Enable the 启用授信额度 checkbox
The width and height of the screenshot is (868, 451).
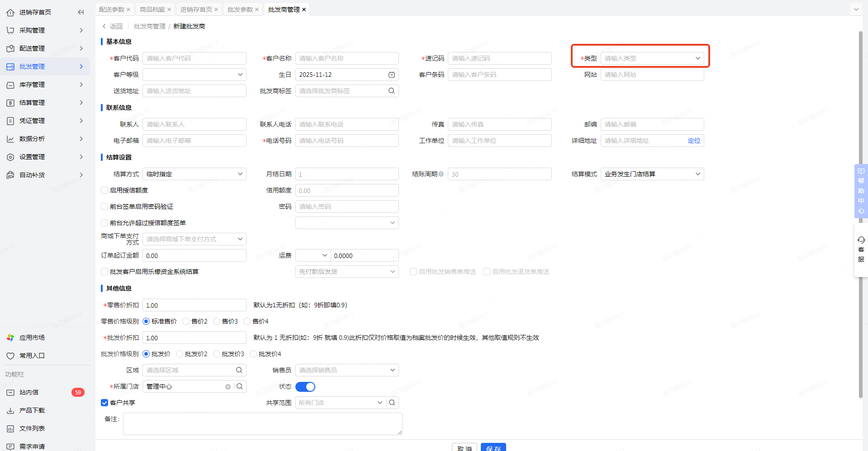(104, 190)
